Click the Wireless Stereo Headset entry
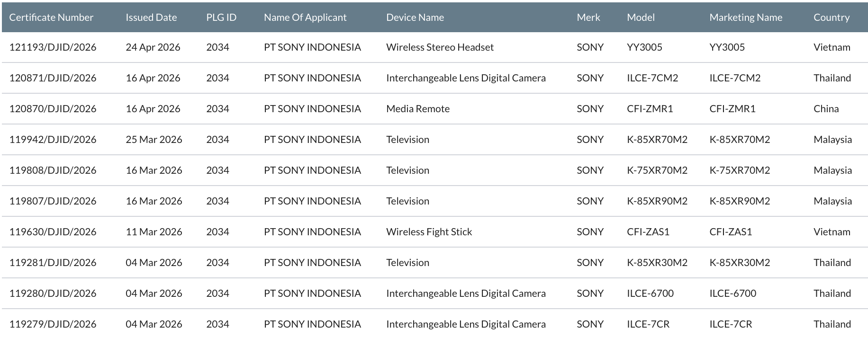This screenshot has width=868, height=338. pos(440,47)
